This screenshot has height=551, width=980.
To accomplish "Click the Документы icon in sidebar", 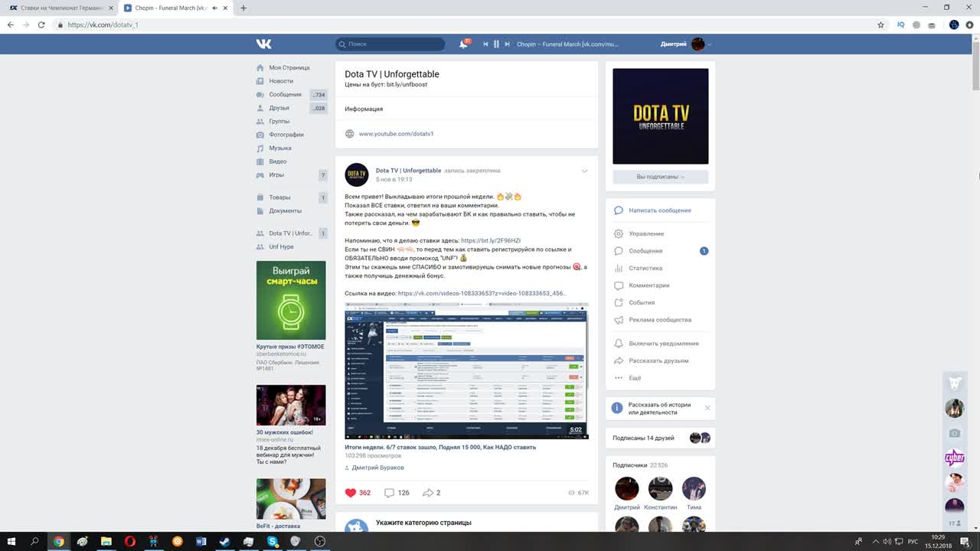I will tap(260, 210).
